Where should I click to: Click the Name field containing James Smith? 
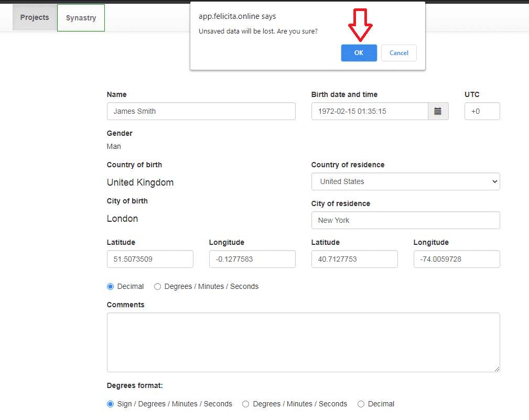(201, 111)
